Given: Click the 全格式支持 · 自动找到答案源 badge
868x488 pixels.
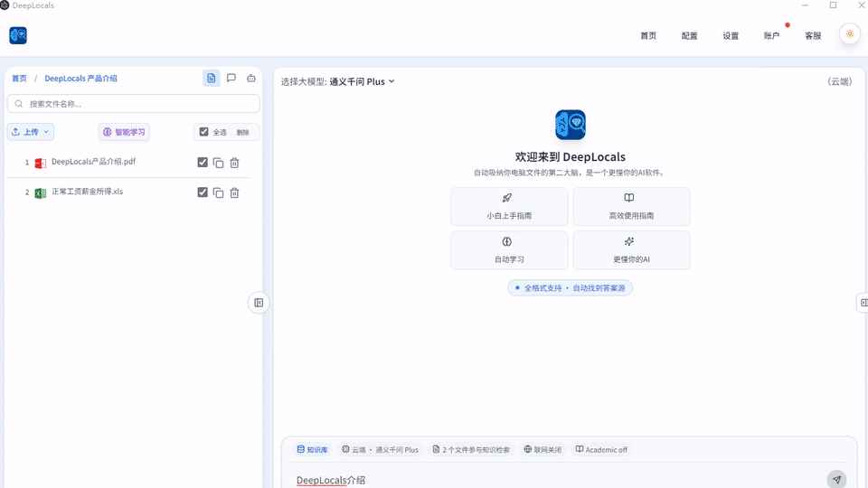Looking at the screenshot, I should (x=571, y=287).
